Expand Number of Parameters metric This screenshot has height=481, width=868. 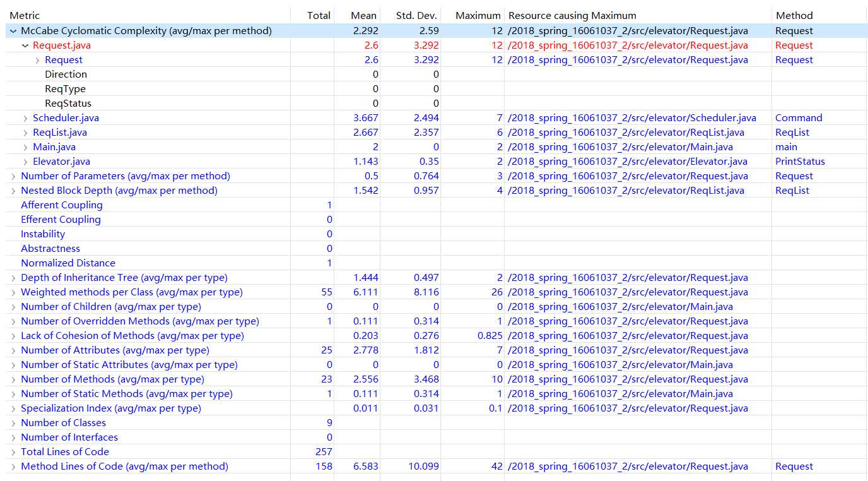(13, 176)
